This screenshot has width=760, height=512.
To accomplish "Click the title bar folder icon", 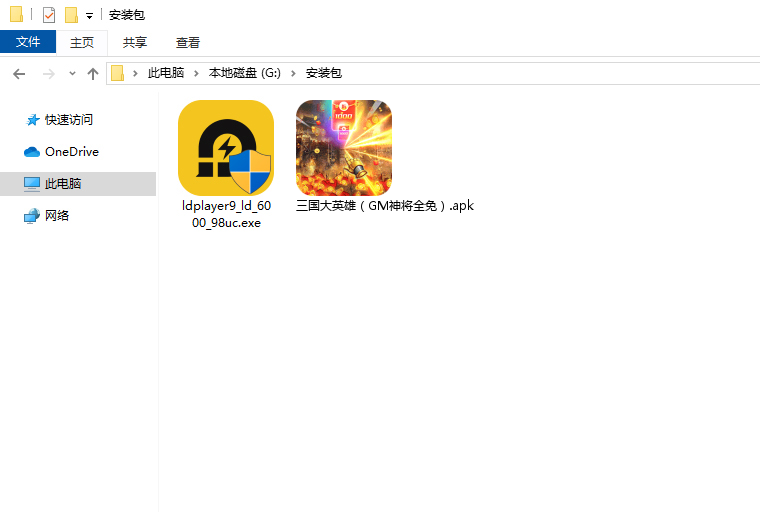I will (16, 14).
